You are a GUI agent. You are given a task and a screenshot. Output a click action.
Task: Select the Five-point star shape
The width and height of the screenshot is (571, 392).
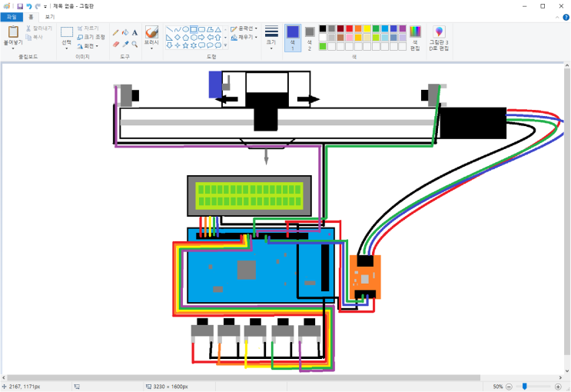[x=185, y=45]
